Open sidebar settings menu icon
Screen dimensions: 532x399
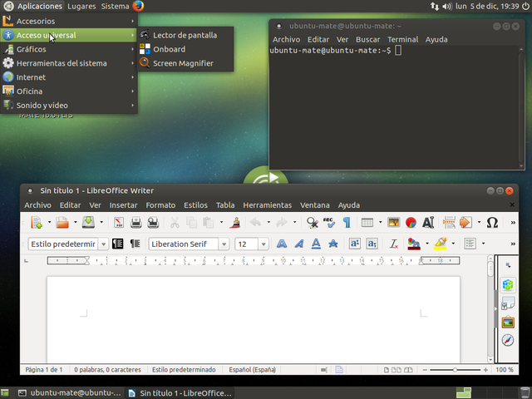508,265
